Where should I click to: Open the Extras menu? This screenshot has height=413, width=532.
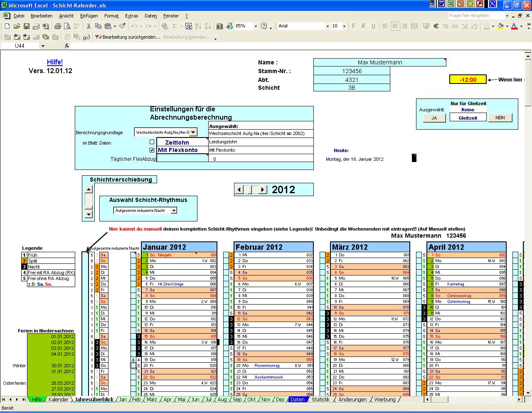pyautogui.click(x=132, y=16)
